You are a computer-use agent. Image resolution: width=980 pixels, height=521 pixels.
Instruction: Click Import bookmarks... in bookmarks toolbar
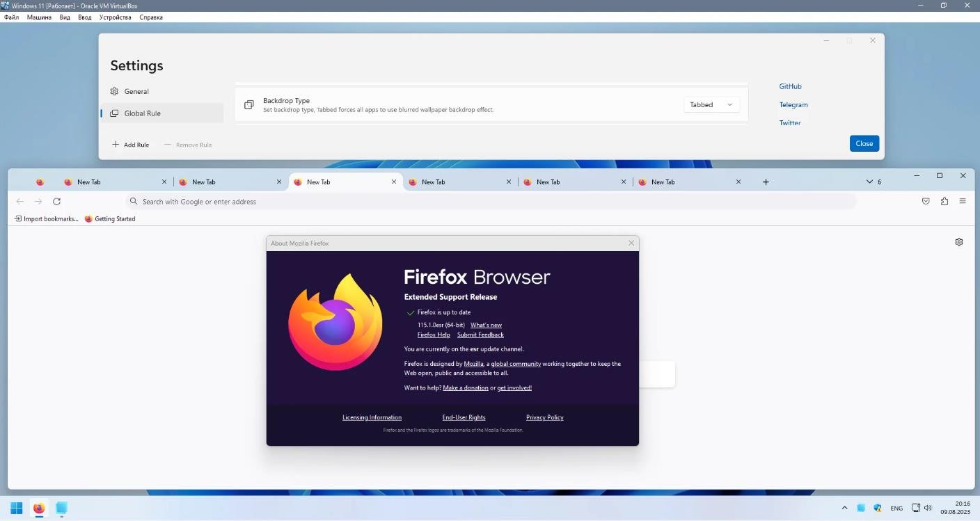[46, 218]
